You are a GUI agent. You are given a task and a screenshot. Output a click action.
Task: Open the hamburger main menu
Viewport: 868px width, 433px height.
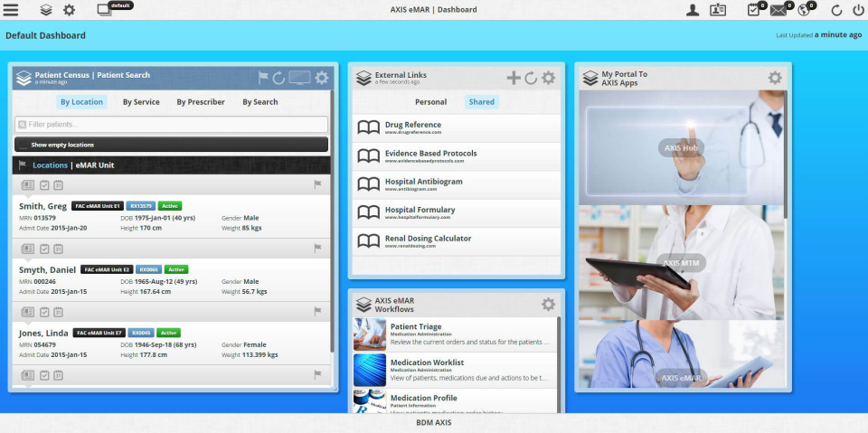click(x=11, y=10)
